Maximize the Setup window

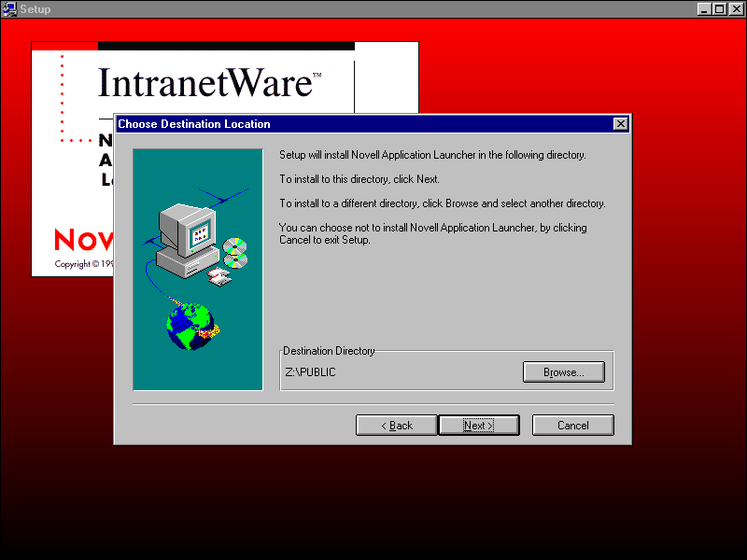click(720, 9)
